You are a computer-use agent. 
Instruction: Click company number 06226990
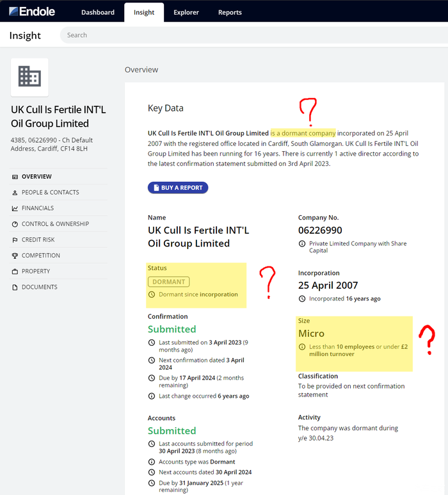(320, 231)
